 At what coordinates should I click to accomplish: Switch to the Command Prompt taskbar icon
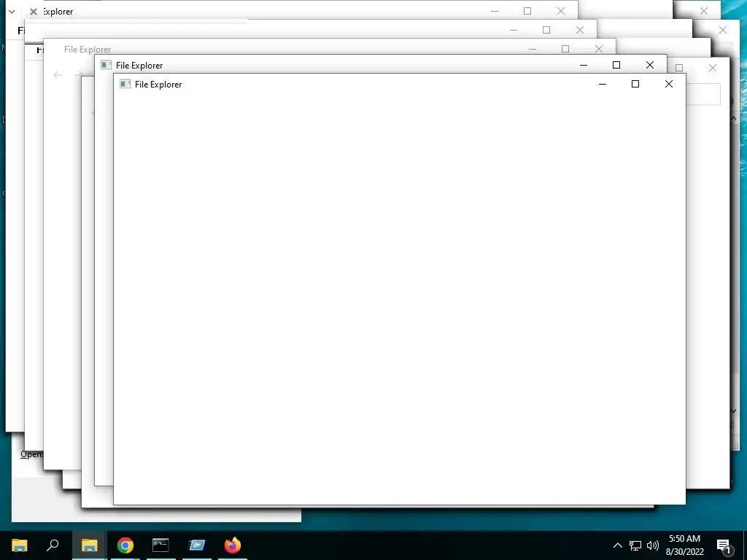tap(160, 545)
